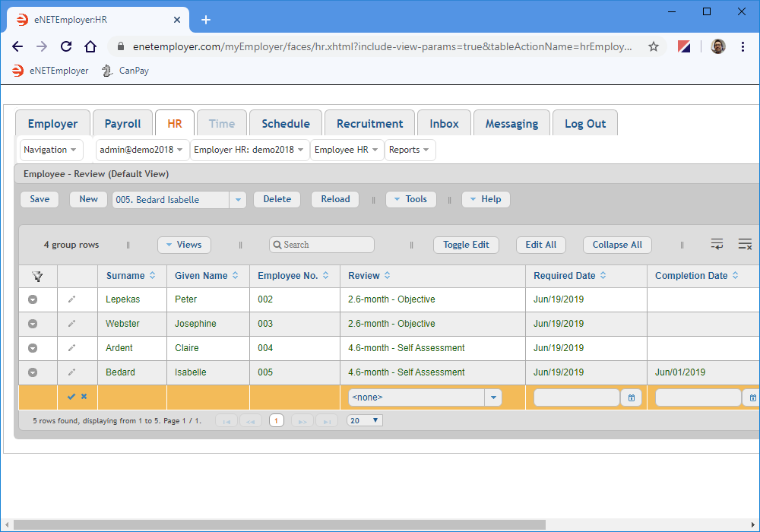This screenshot has width=760, height=532.
Task: Click the wrap rows icon in table toolbar
Action: pyautogui.click(x=717, y=244)
